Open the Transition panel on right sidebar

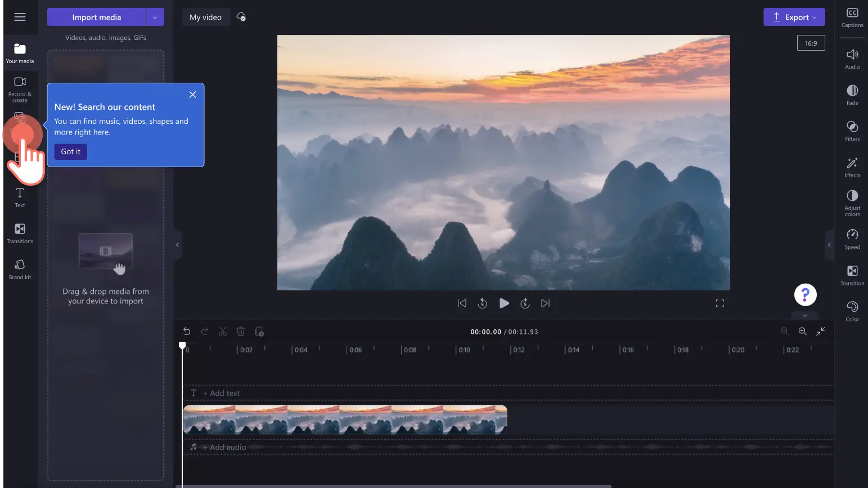point(852,275)
